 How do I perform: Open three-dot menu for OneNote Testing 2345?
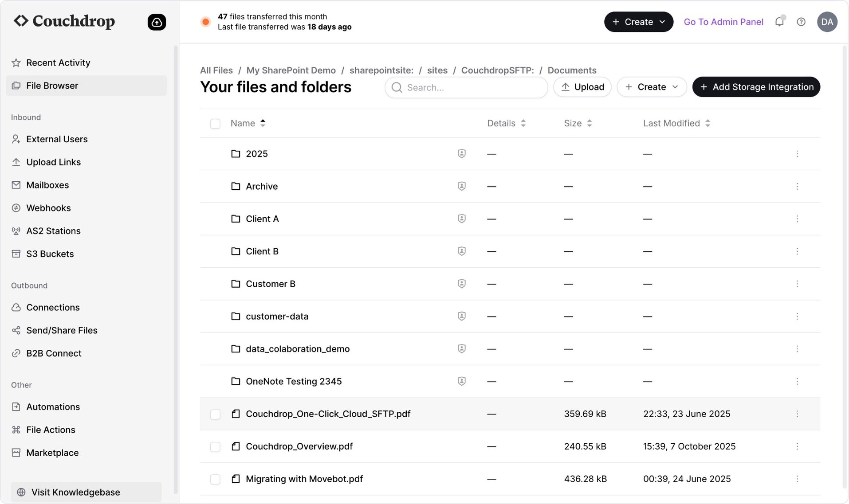coord(797,381)
